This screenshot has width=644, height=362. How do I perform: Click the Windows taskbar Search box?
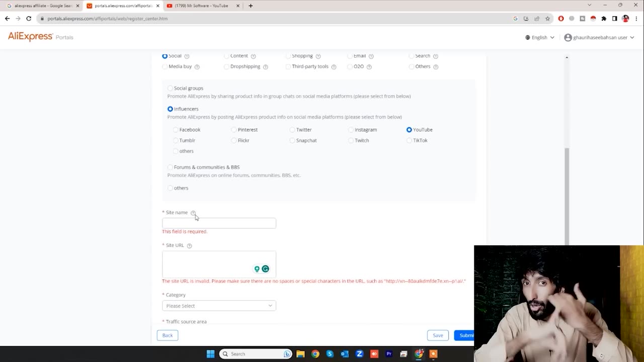(x=256, y=354)
